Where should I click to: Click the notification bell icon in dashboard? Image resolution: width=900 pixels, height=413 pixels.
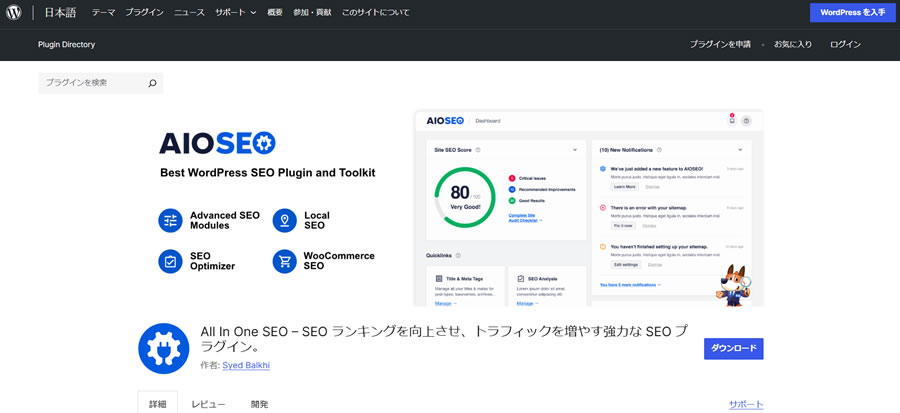pos(732,120)
